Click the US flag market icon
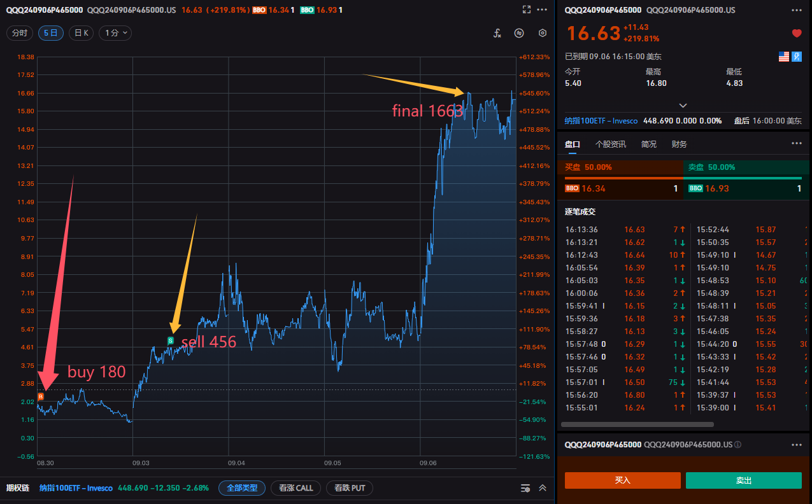The width and height of the screenshot is (812, 504). [784, 57]
